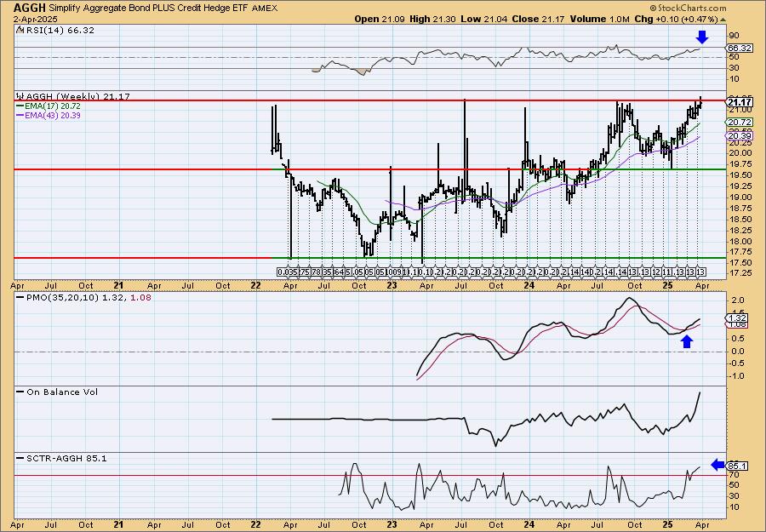Click the 66.32 value tag on the RSI axis

tap(739, 48)
